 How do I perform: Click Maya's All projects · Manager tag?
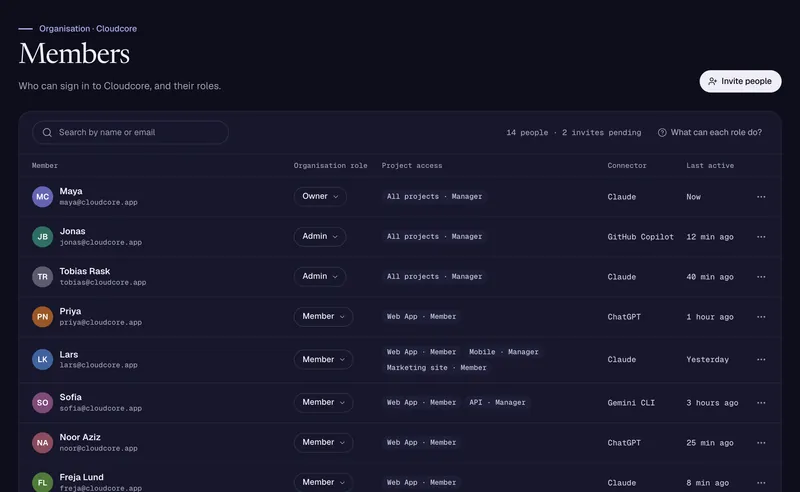point(434,196)
